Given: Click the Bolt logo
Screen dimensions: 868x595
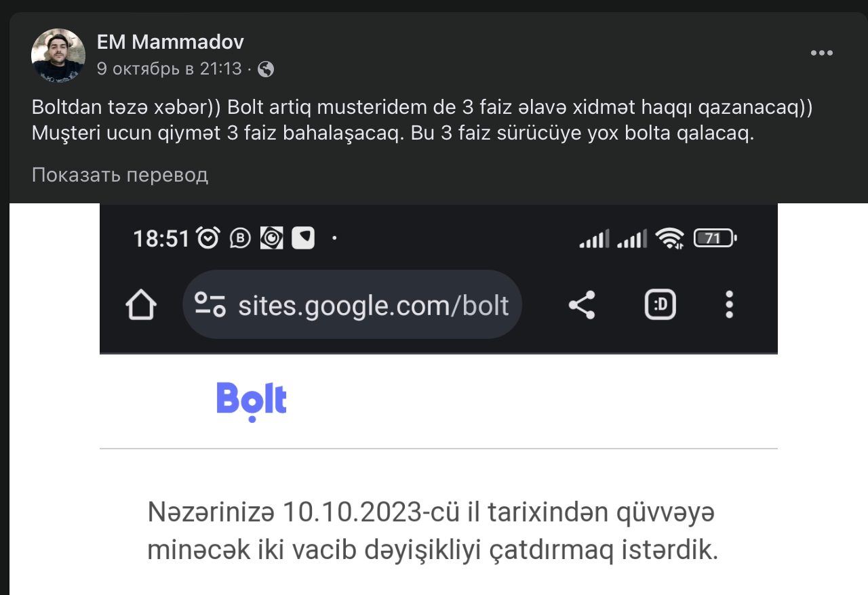Looking at the screenshot, I should [252, 400].
